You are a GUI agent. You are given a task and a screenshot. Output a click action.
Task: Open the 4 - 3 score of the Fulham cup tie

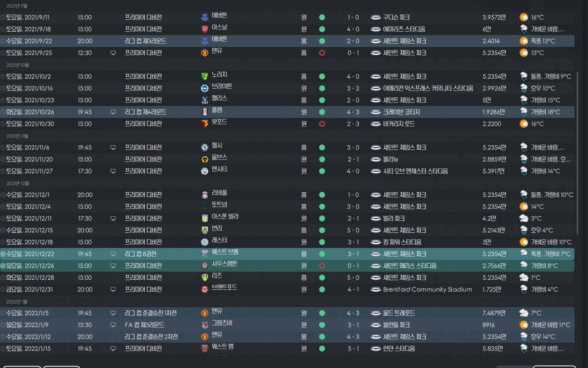tap(353, 112)
